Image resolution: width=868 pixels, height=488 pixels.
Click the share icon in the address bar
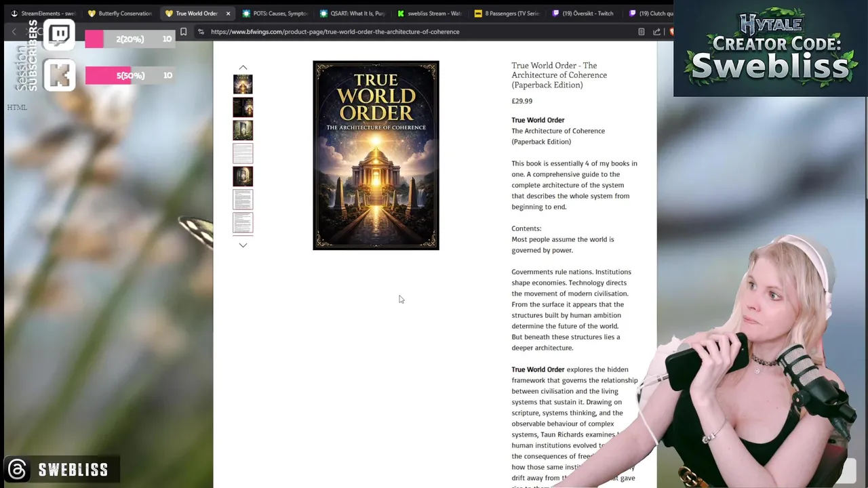[x=656, y=32]
